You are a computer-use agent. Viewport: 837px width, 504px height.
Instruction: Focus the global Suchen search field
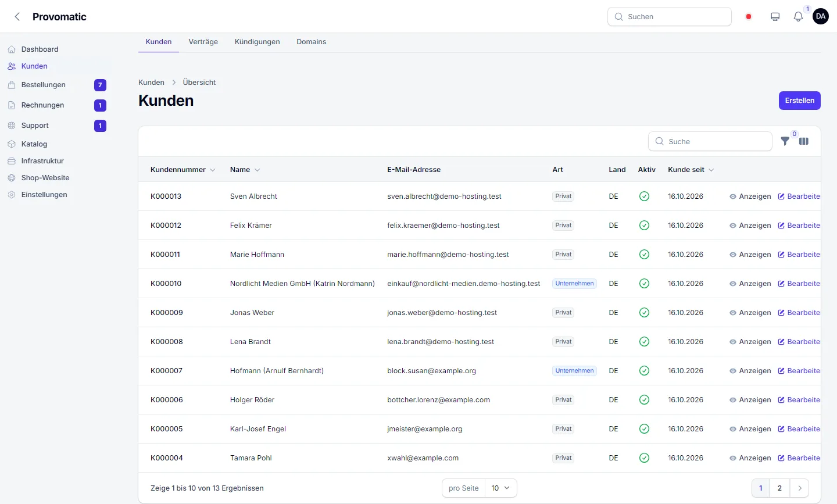(670, 17)
